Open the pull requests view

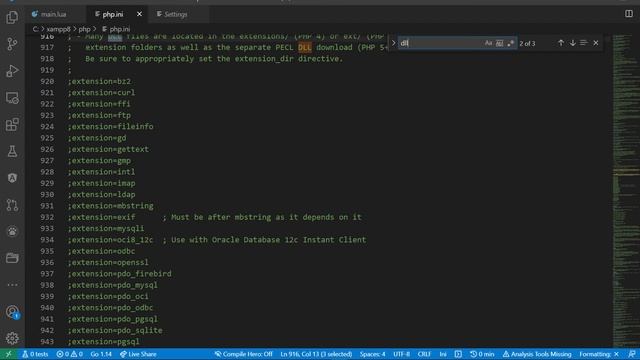pos(12,205)
